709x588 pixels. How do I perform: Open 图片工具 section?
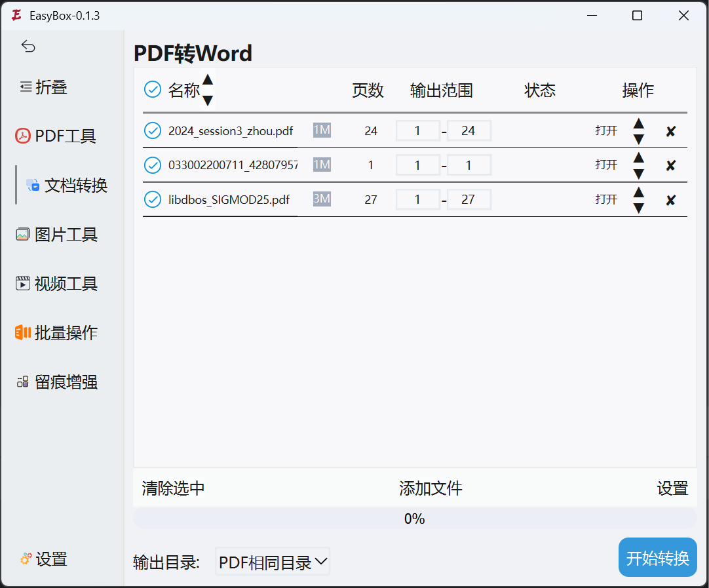pos(56,234)
